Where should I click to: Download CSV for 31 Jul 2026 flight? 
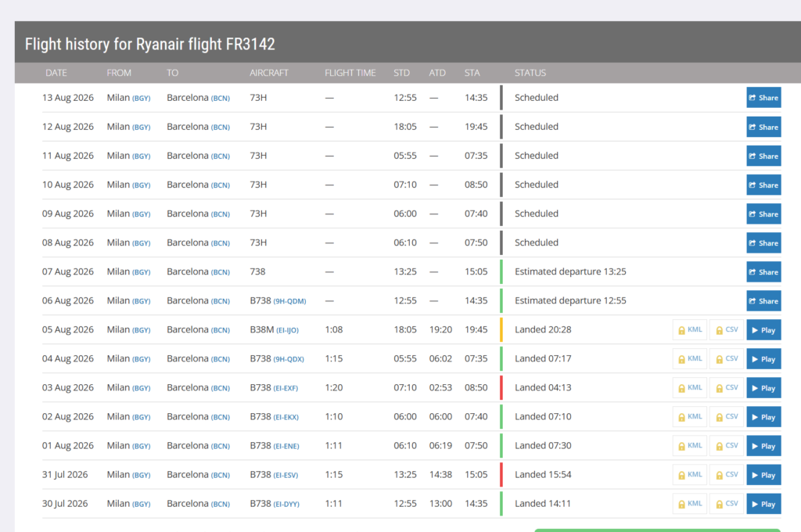(x=727, y=475)
